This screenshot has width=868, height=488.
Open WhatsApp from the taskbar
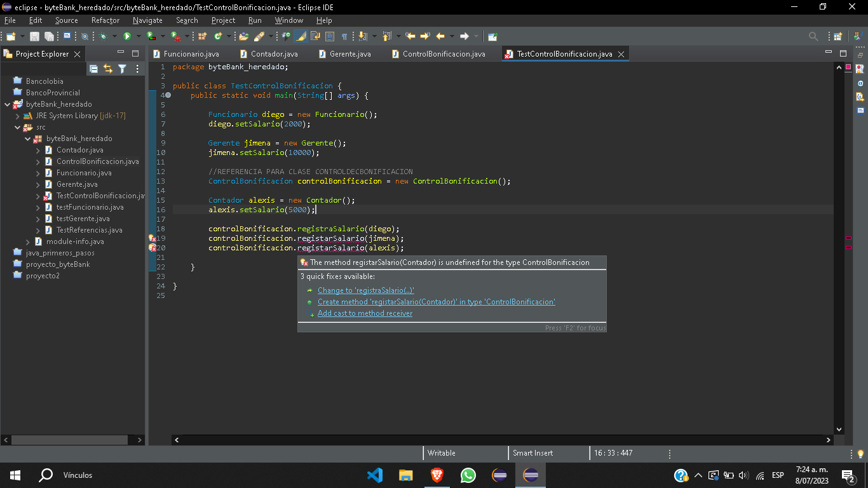pyautogui.click(x=468, y=475)
